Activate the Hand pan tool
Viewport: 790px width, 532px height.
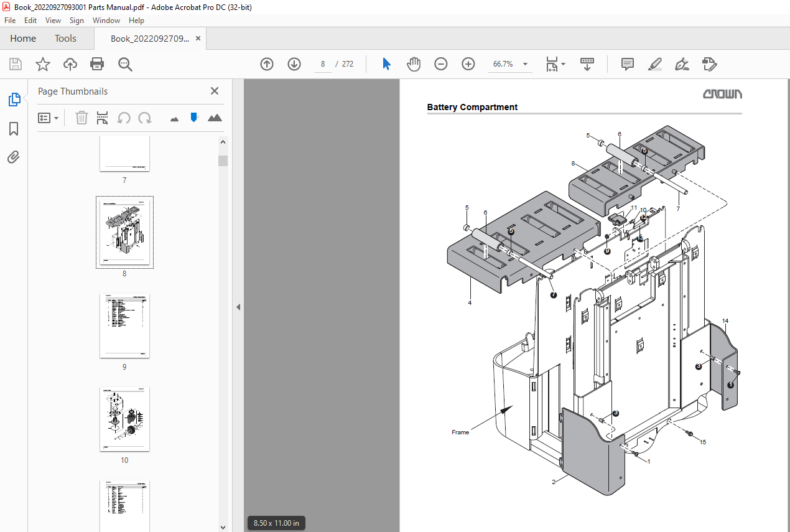(x=414, y=64)
